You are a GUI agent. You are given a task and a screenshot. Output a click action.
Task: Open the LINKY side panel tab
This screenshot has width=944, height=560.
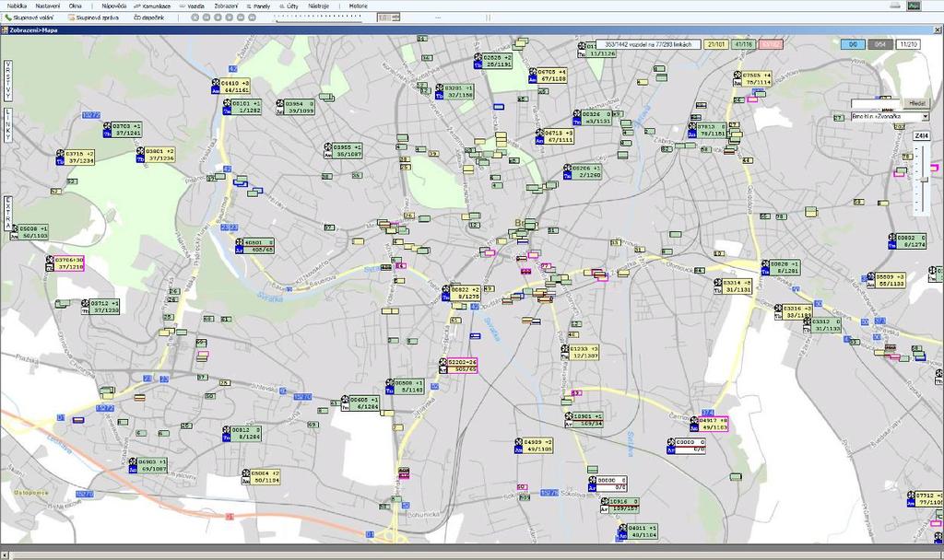[x=8, y=125]
